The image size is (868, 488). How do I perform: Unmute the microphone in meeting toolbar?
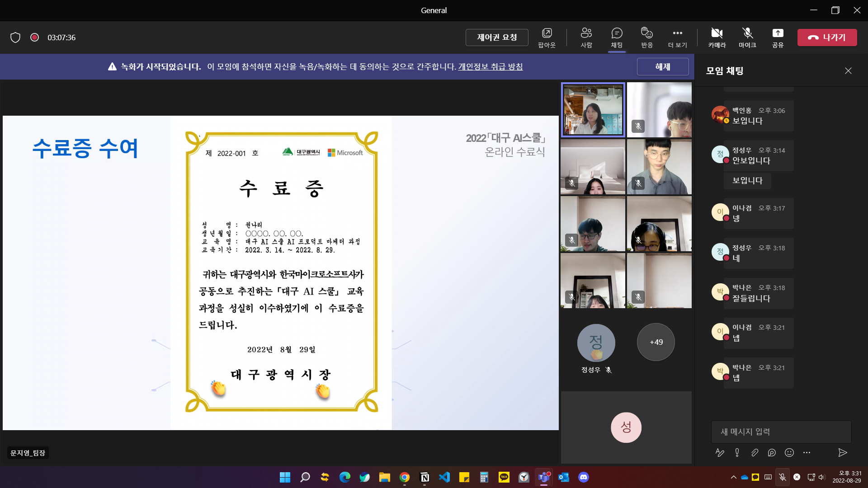pyautogui.click(x=747, y=37)
